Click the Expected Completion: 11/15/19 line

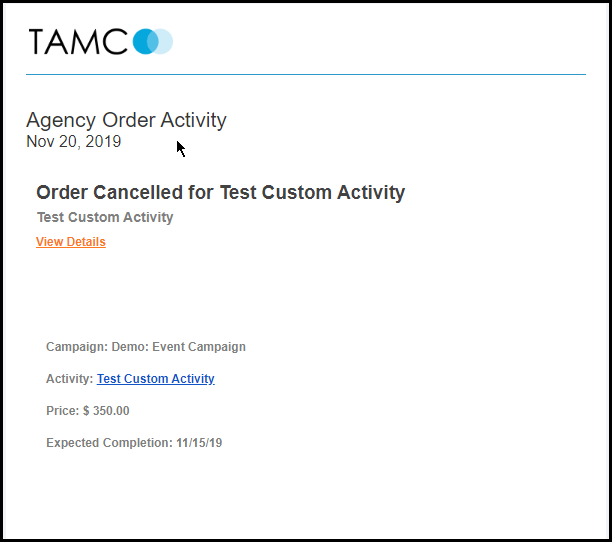pyautogui.click(x=134, y=442)
